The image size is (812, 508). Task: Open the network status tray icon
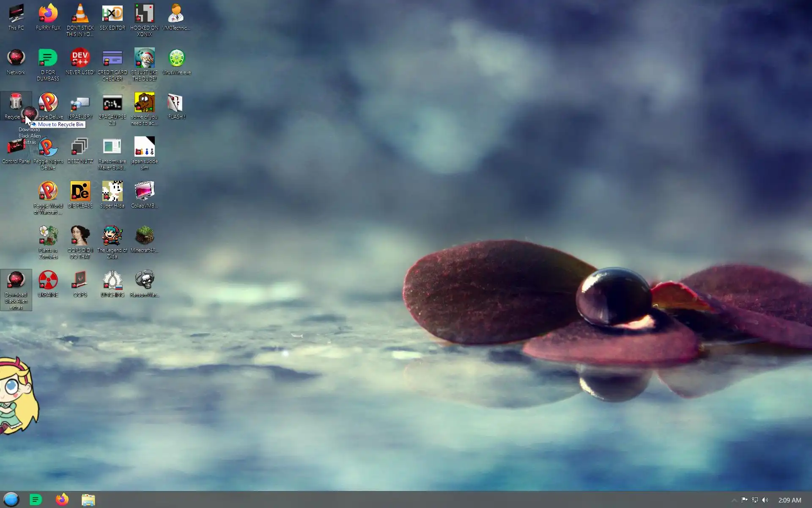[755, 500]
